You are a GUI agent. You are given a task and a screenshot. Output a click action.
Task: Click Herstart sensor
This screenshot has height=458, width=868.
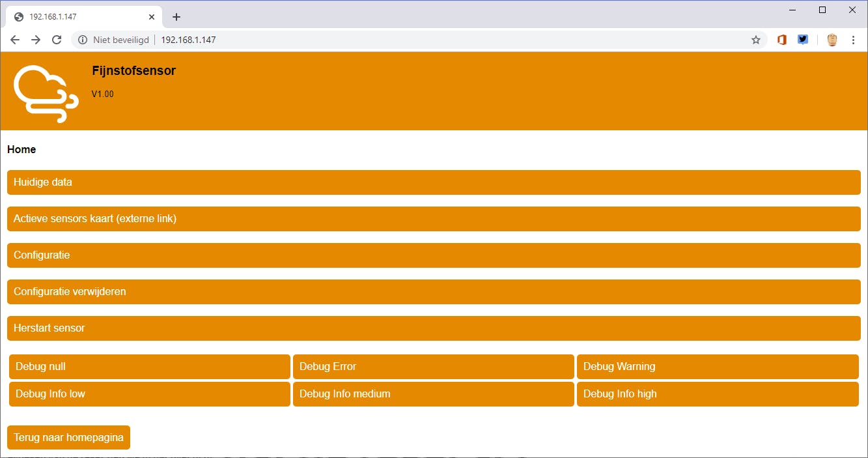[x=434, y=328]
